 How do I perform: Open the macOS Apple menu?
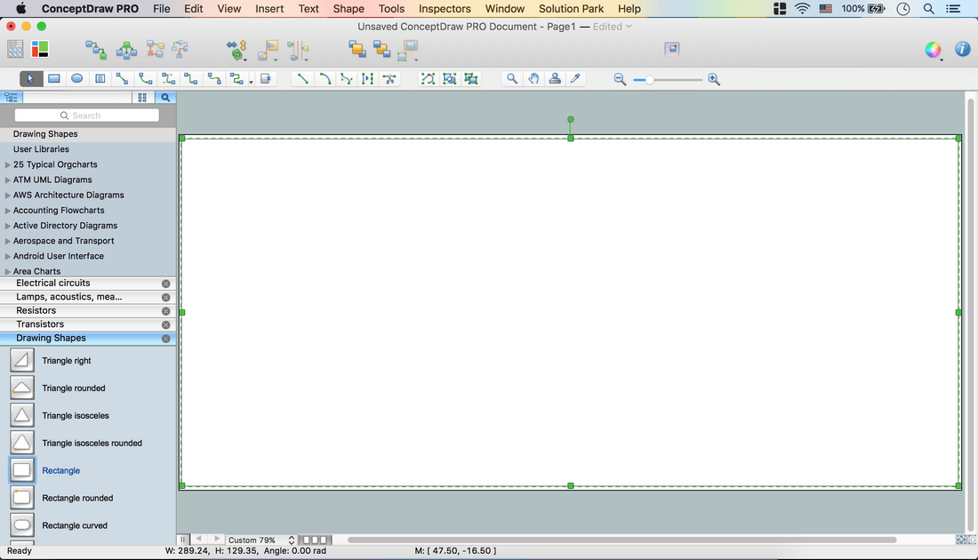click(21, 9)
